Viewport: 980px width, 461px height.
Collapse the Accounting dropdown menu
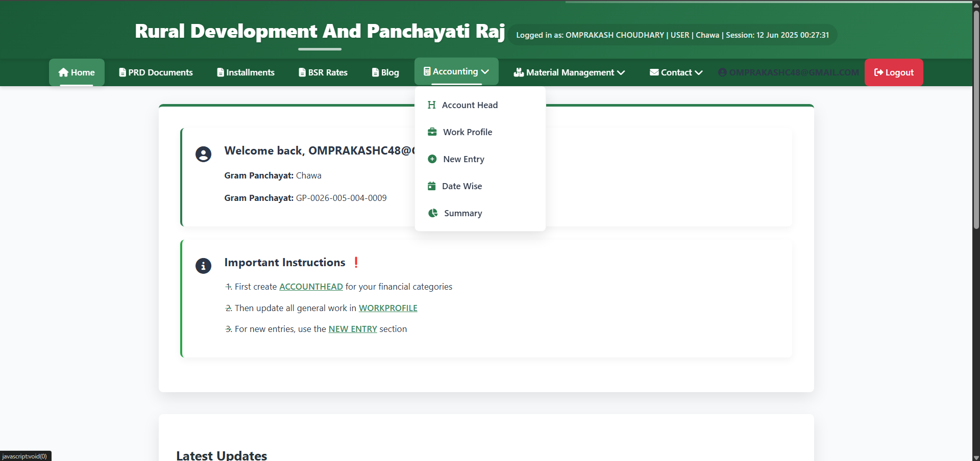(456, 72)
